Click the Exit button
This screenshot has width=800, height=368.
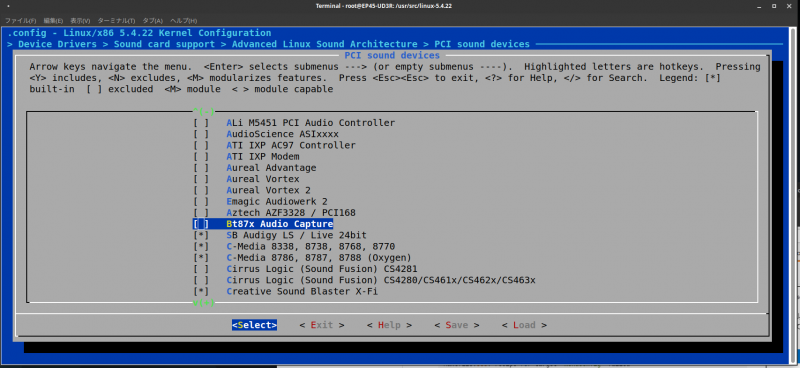click(x=321, y=325)
